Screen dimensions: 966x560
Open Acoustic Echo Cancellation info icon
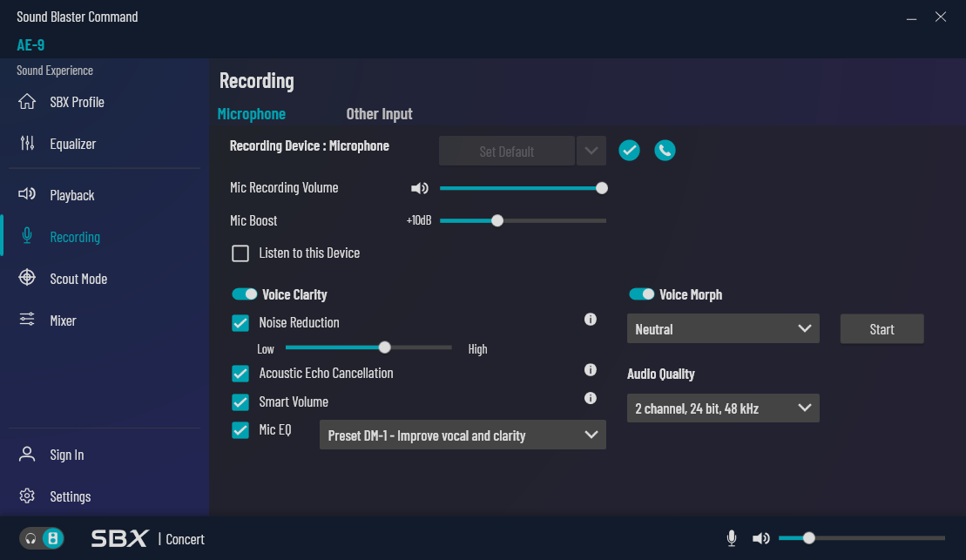591,369
